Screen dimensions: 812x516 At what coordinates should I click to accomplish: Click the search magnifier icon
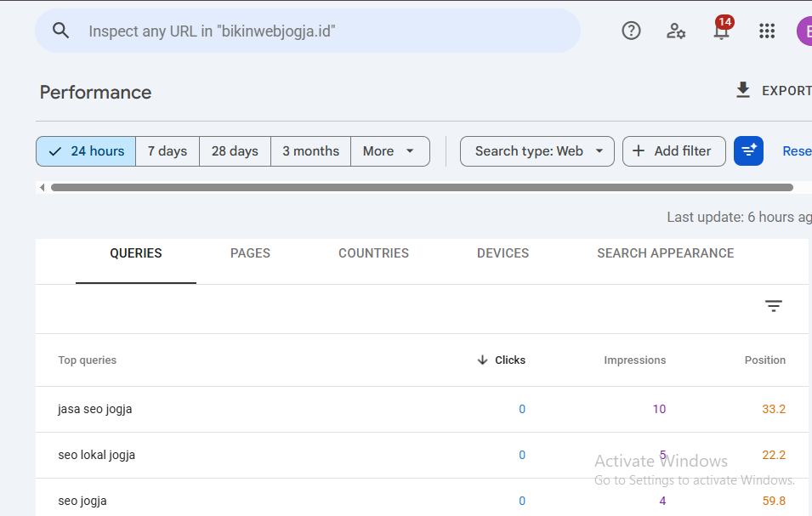[60, 31]
